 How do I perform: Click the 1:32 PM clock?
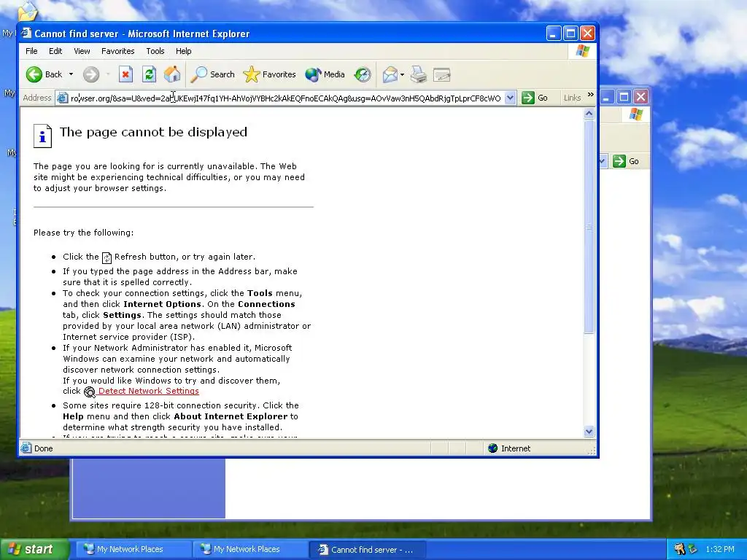click(720, 549)
